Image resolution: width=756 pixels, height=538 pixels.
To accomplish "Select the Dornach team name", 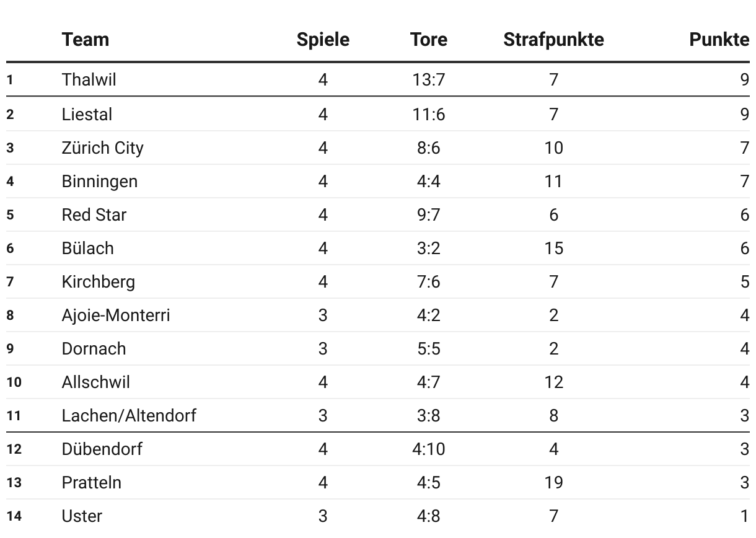I will [94, 349].
